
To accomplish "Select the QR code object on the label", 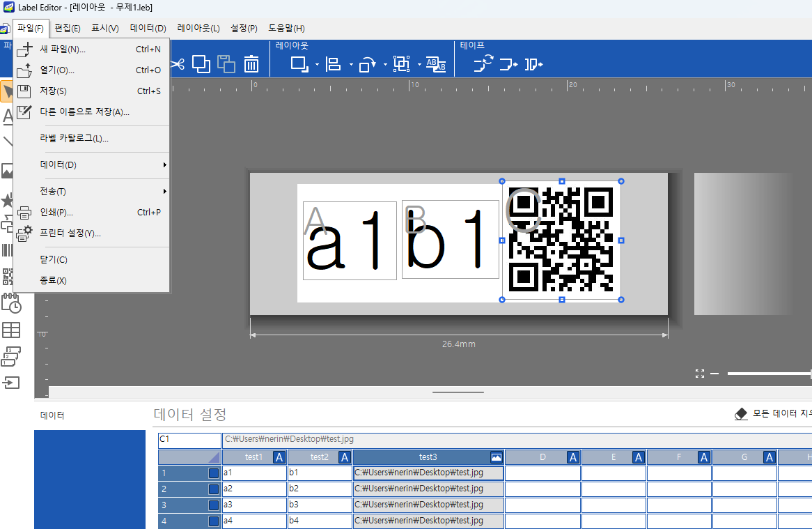I will point(561,240).
